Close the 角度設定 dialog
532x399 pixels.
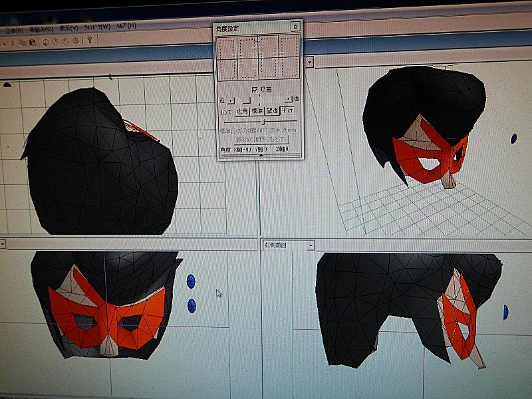coord(295,27)
